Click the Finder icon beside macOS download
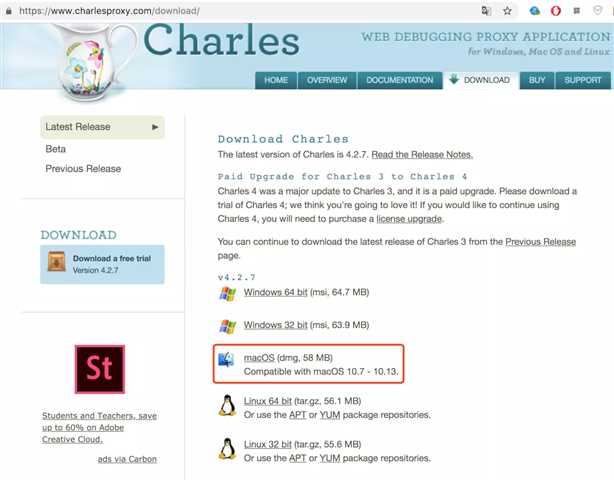The height and width of the screenshot is (480, 614). [x=226, y=359]
